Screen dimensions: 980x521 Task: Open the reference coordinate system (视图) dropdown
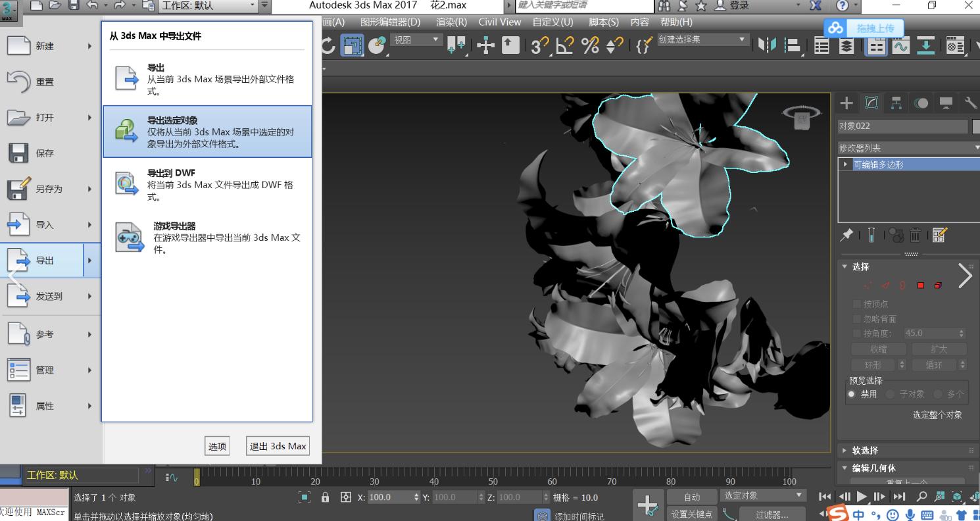tap(416, 40)
